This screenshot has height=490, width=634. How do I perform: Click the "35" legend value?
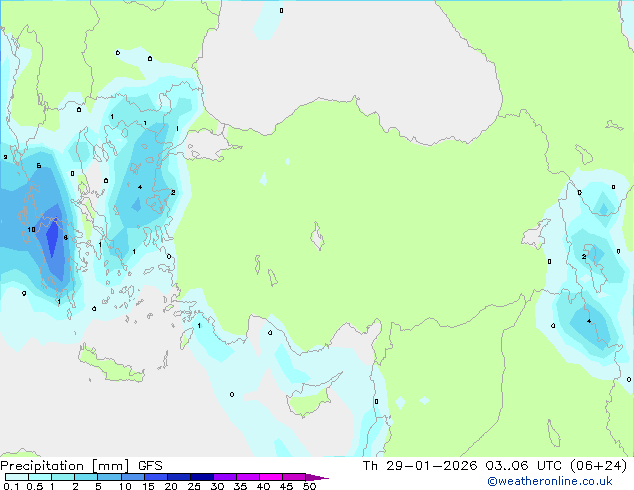tap(240, 486)
